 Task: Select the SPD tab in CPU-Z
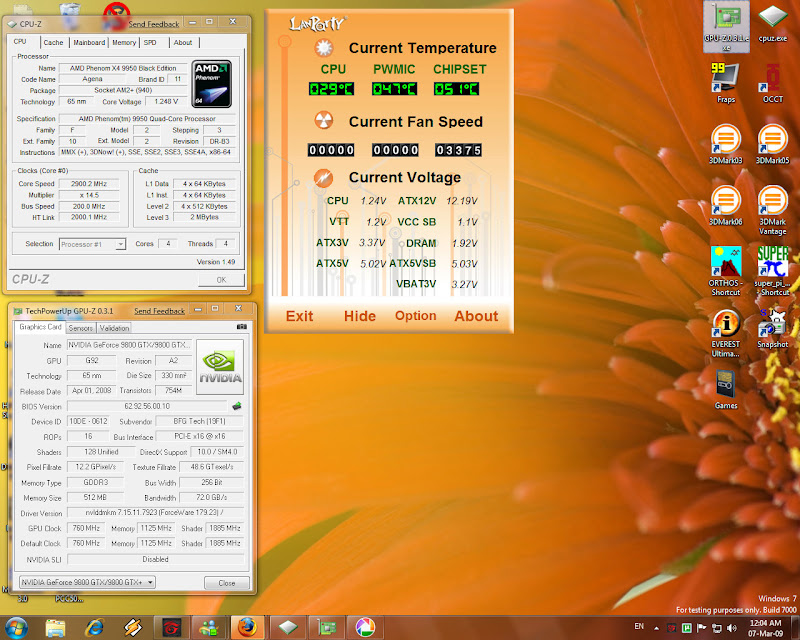(150, 42)
